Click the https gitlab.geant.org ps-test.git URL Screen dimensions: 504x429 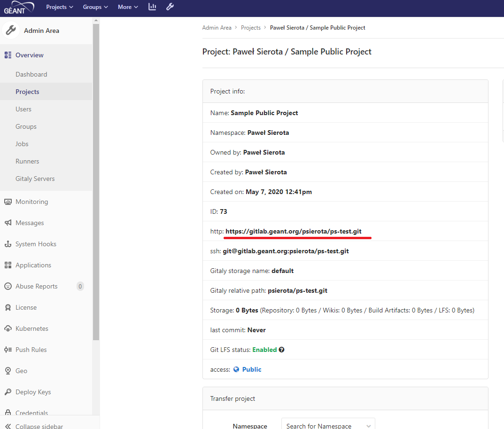tap(294, 231)
